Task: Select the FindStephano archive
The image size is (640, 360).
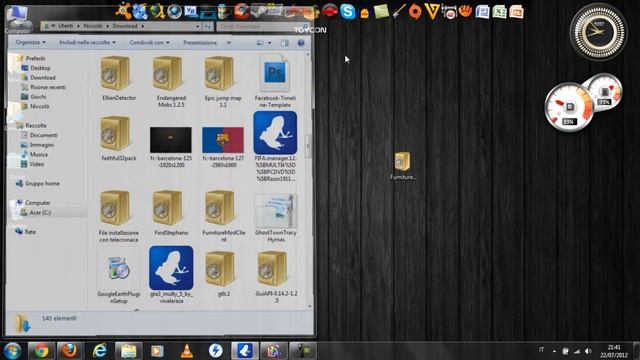Action: click(x=171, y=213)
